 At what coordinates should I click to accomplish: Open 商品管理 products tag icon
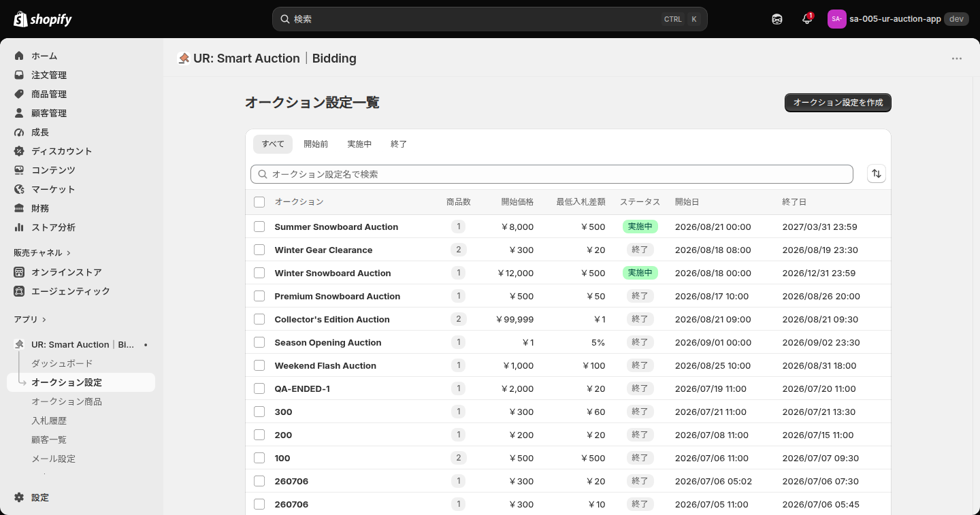coord(19,94)
